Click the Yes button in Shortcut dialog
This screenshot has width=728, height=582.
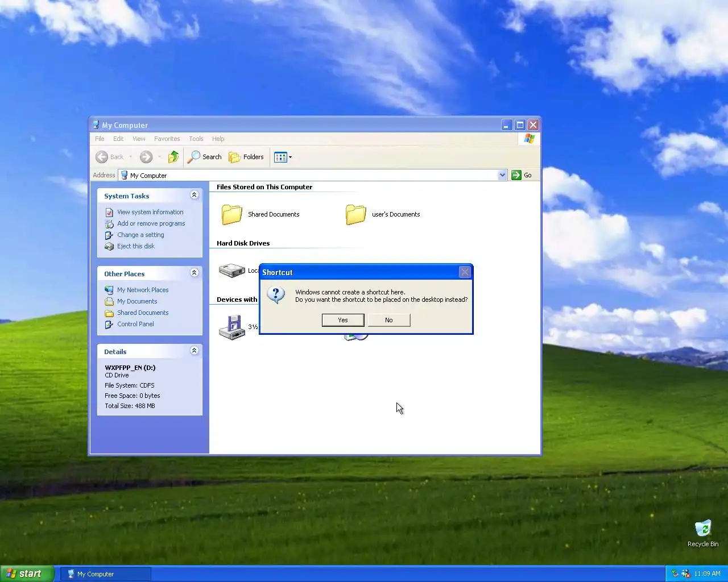pyautogui.click(x=343, y=320)
